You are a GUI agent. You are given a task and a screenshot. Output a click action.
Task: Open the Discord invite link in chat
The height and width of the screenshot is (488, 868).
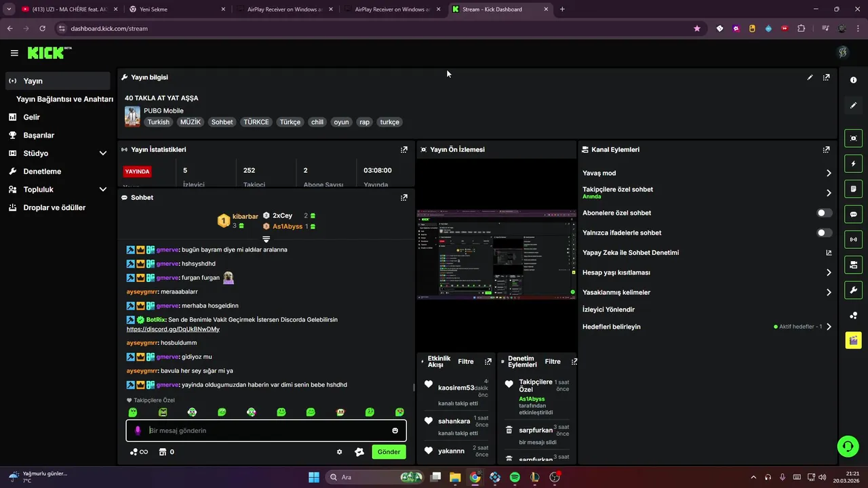point(173,329)
